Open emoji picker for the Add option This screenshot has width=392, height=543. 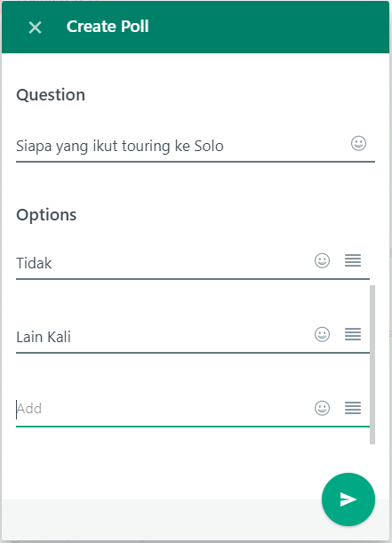click(x=322, y=408)
